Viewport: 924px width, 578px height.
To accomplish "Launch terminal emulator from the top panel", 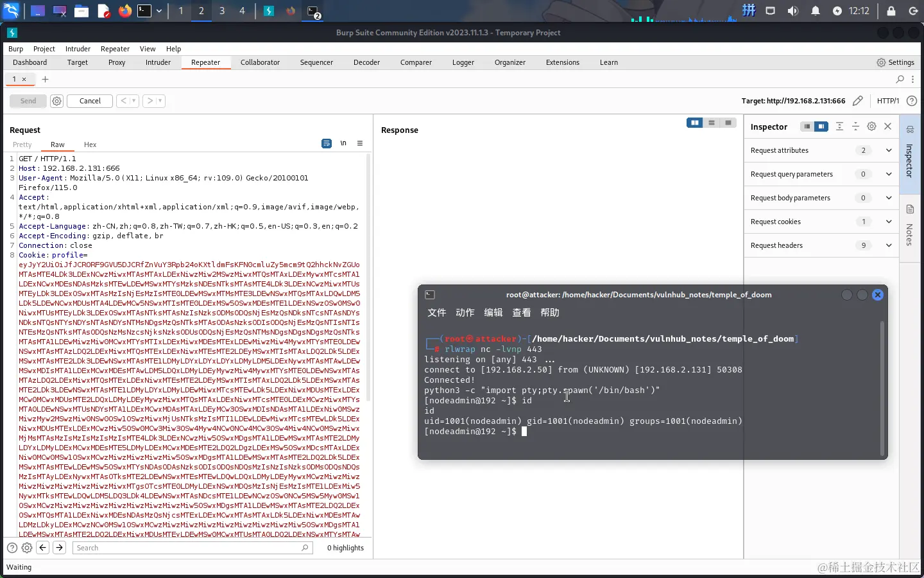I will pos(144,11).
